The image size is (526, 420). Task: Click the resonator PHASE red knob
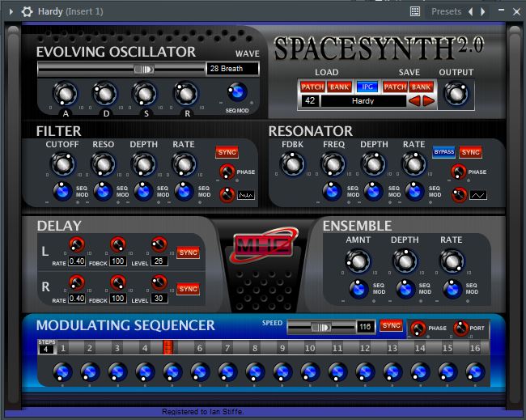458,172
